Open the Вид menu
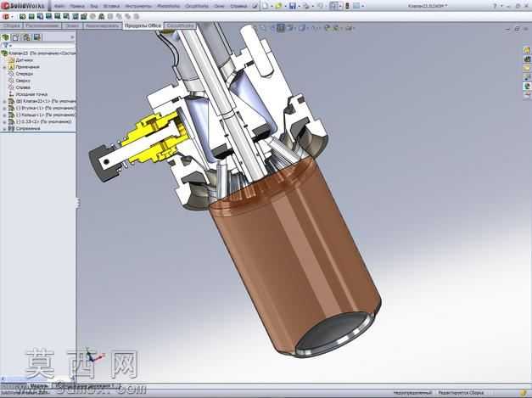532x398 pixels. pos(94,6)
